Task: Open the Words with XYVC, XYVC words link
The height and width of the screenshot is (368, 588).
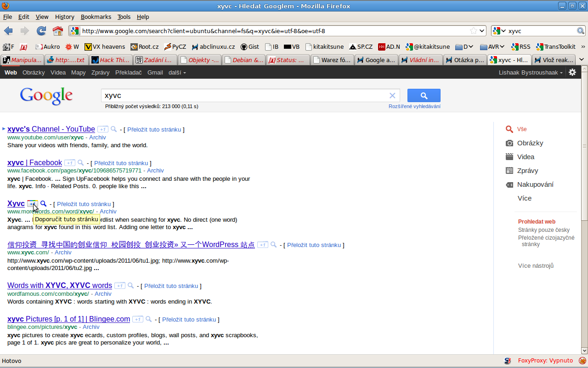Action: click(x=60, y=286)
